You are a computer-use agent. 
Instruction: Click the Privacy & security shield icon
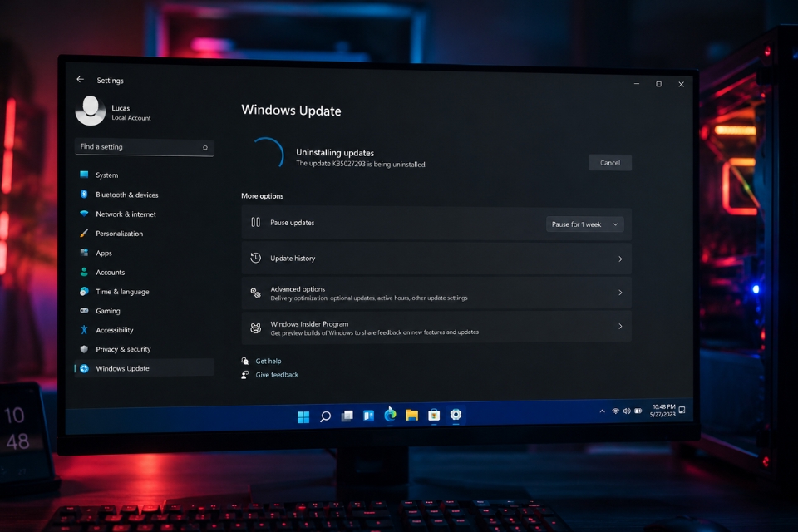pos(85,349)
